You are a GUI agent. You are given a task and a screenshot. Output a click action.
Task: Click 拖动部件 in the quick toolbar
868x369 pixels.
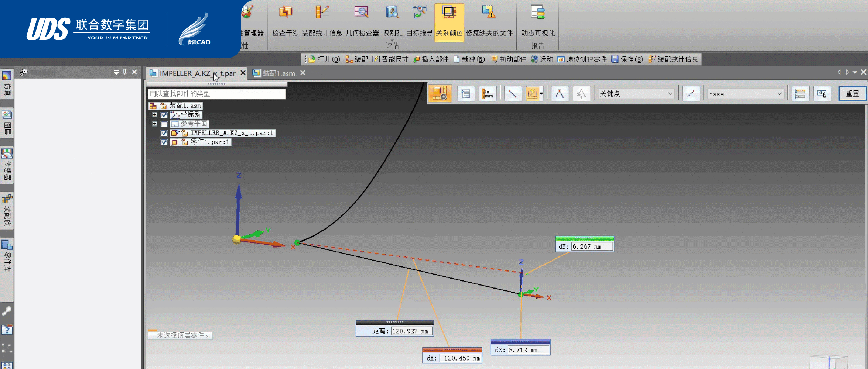coord(509,59)
